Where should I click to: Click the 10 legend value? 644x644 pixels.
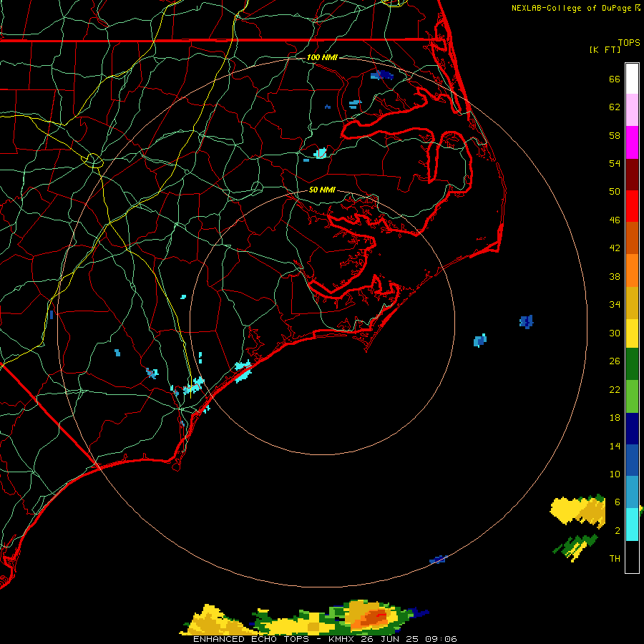[615, 474]
